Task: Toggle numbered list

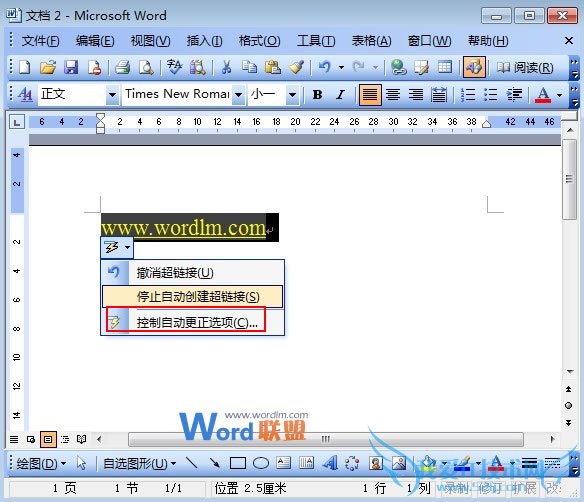Action: click(468, 95)
